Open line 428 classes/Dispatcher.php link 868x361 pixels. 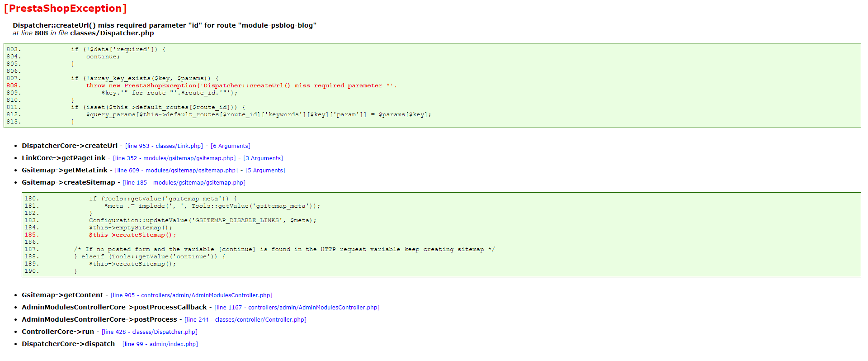(150, 332)
